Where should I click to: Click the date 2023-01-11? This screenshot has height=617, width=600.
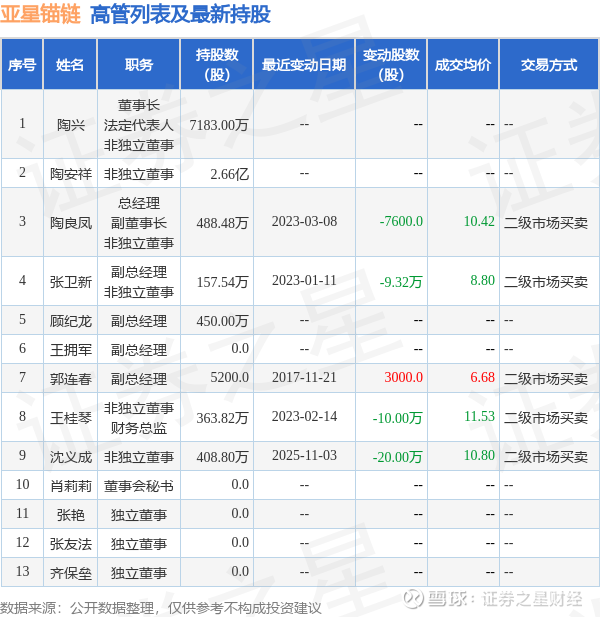(x=304, y=280)
